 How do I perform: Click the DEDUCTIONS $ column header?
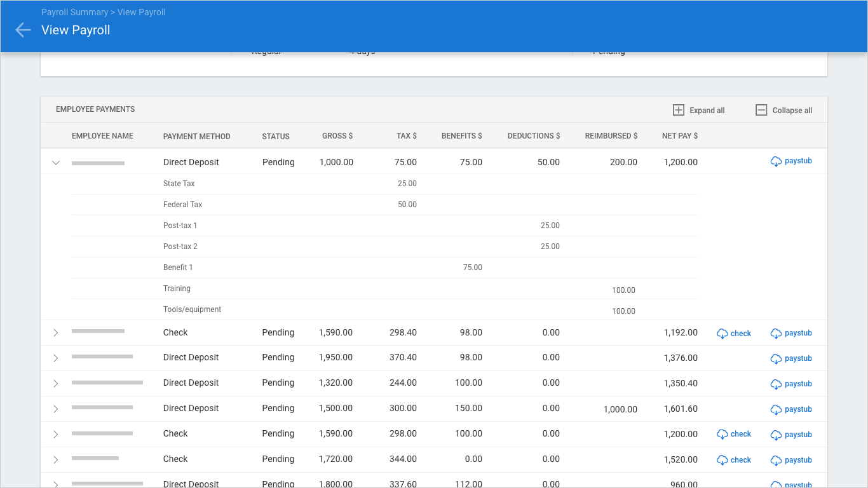coord(534,136)
